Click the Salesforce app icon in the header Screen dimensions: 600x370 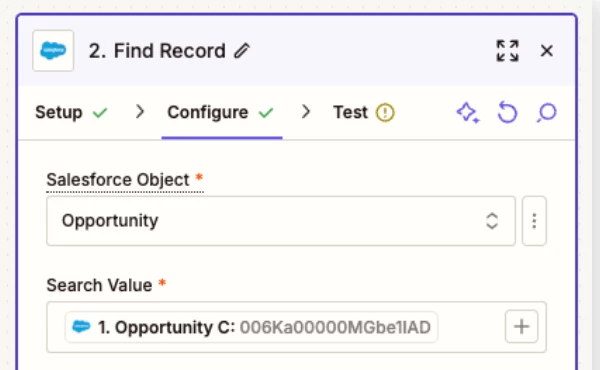pos(53,51)
